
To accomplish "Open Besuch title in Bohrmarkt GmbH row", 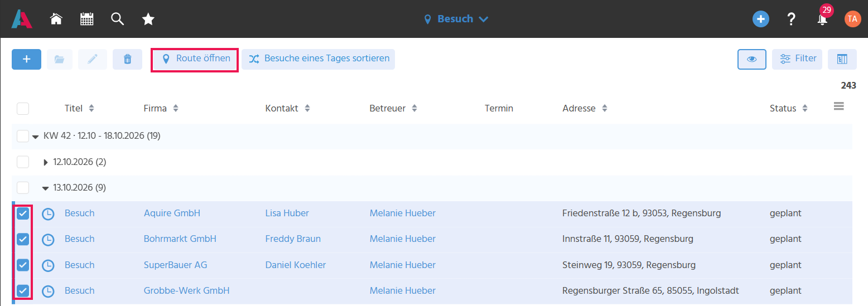I will pyautogui.click(x=80, y=239).
